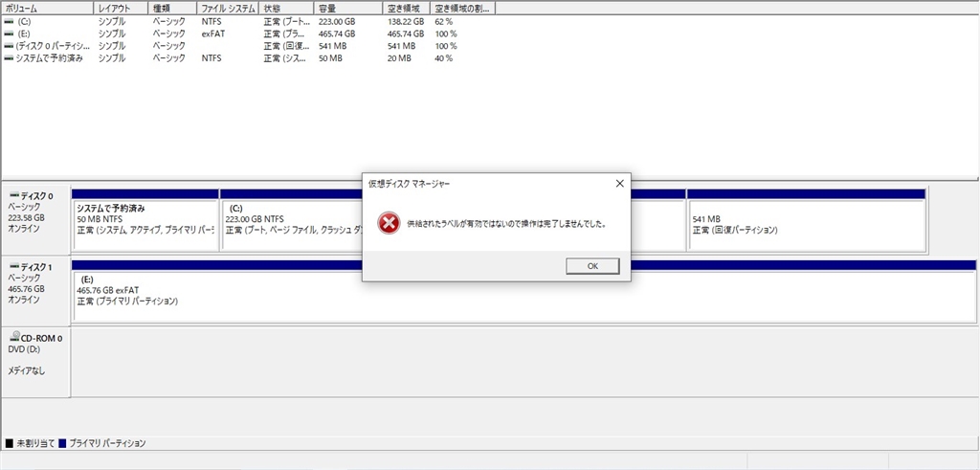This screenshot has height=470, width=980.
Task: Sort by 状態 column header
Action: 287,9
